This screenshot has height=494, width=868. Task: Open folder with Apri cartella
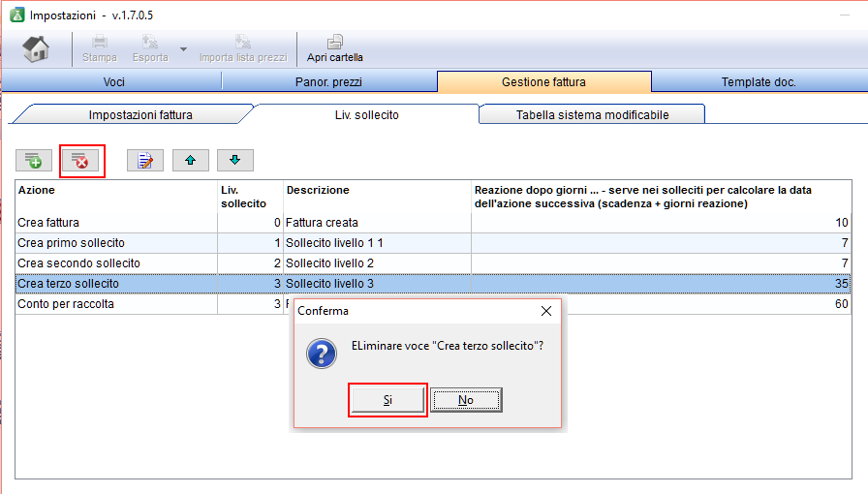click(335, 48)
